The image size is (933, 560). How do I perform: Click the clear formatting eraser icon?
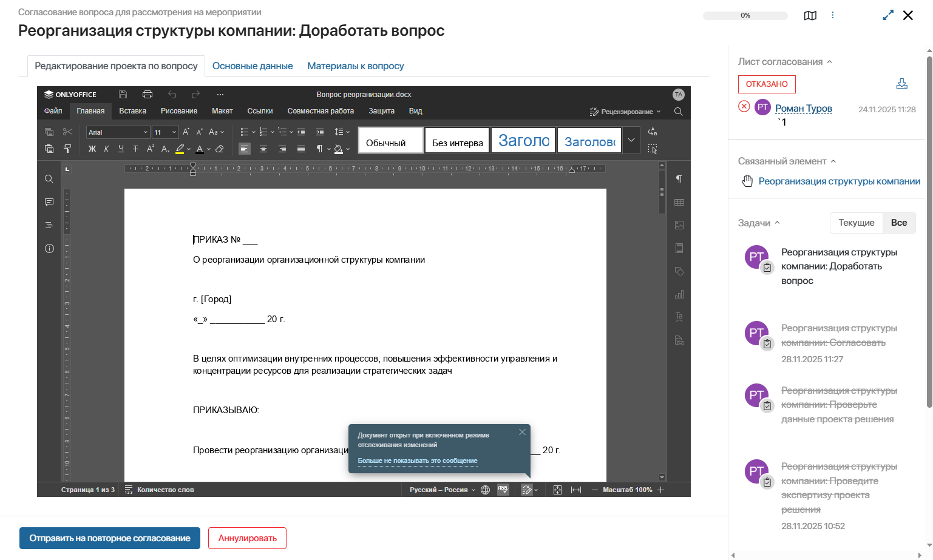[220, 149]
